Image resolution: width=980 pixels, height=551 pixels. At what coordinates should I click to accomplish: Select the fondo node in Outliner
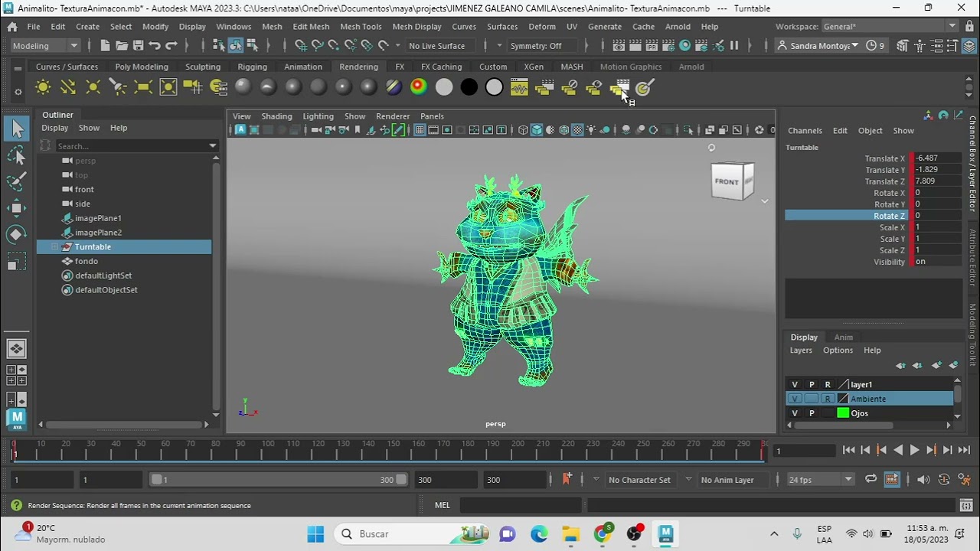pos(87,262)
